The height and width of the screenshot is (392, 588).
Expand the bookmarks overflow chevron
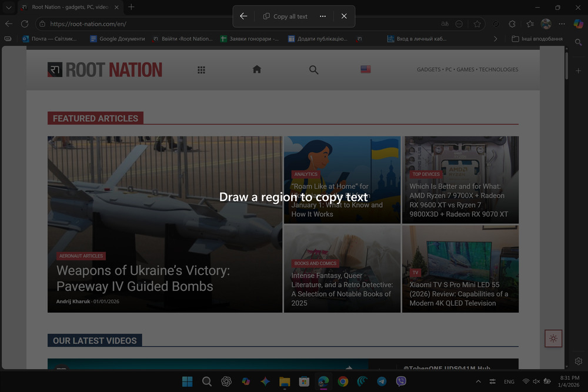495,39
